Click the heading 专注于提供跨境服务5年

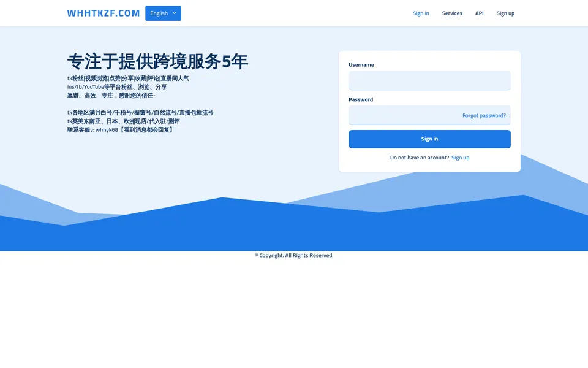tap(157, 61)
